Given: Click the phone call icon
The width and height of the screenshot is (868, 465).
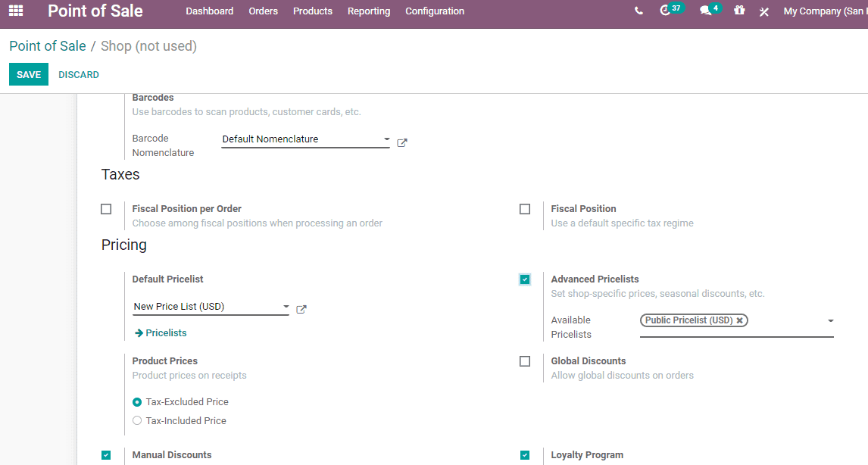Looking at the screenshot, I should click(639, 11).
